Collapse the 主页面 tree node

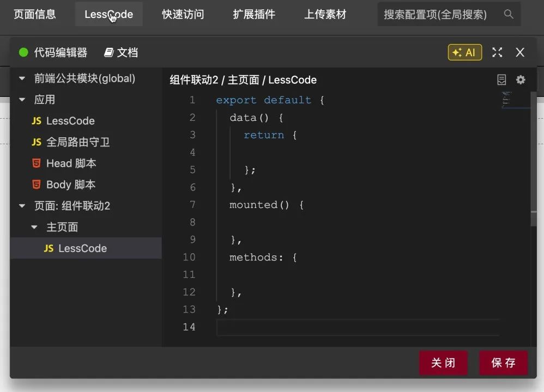(34, 228)
